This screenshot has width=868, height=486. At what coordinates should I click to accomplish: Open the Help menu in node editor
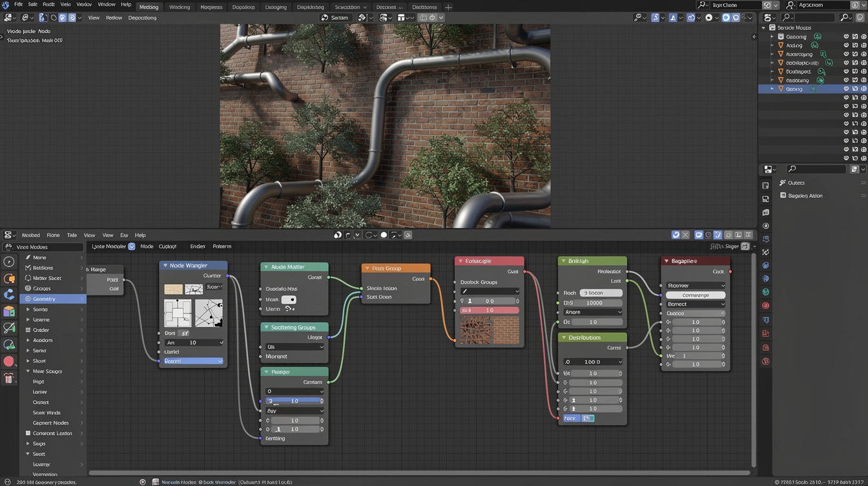pos(140,235)
